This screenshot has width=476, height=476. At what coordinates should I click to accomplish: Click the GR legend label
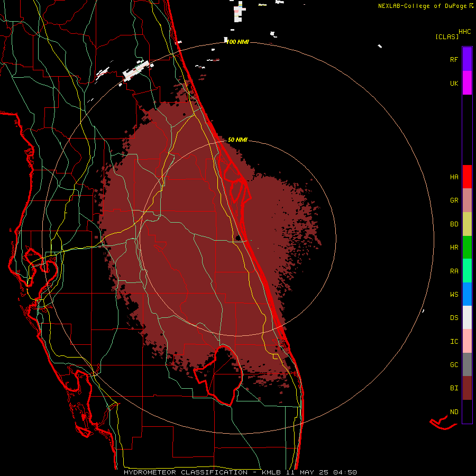[x=454, y=200]
